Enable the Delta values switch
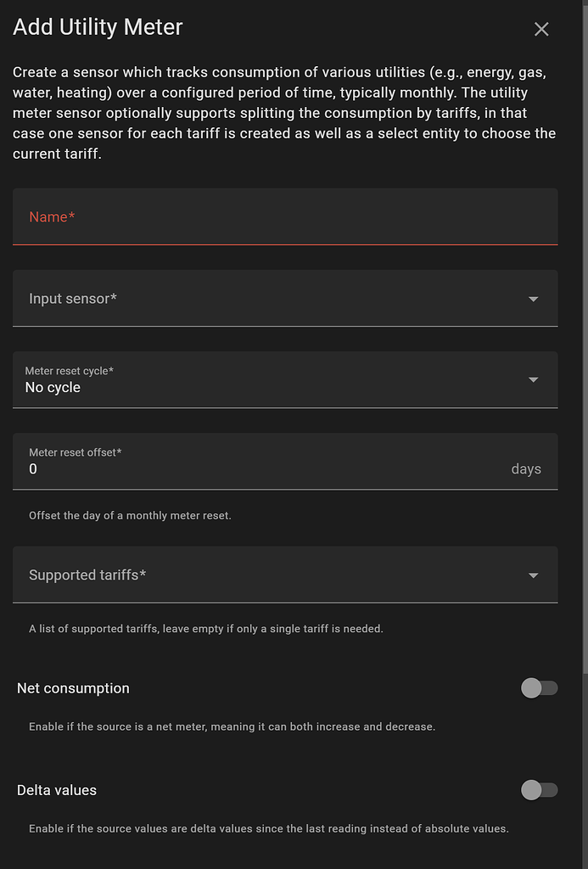The width and height of the screenshot is (588, 869). point(540,790)
